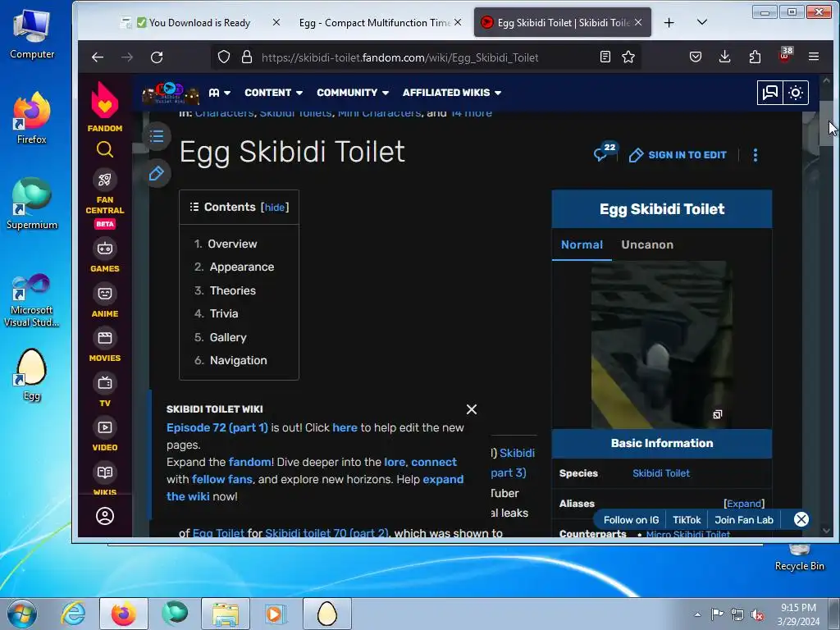Open Skibidi Toilet species link

(x=661, y=473)
